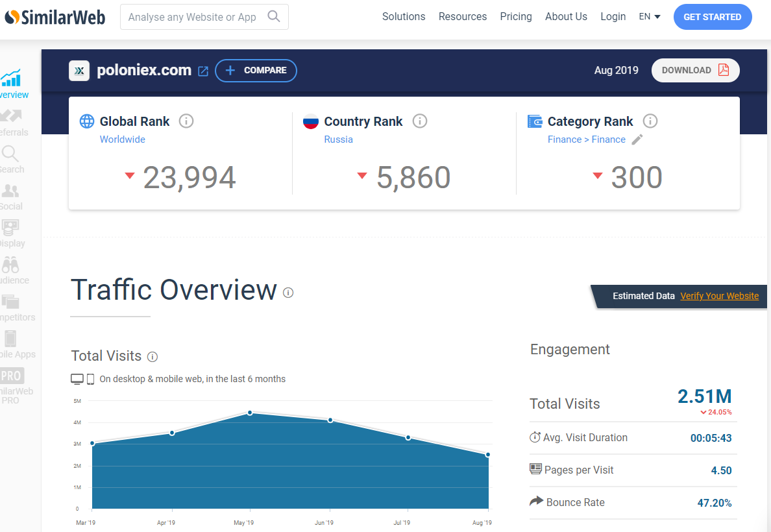Screen dimensions: 771x532
Task: Focus the Analyse any Website search field
Action: click(204, 17)
